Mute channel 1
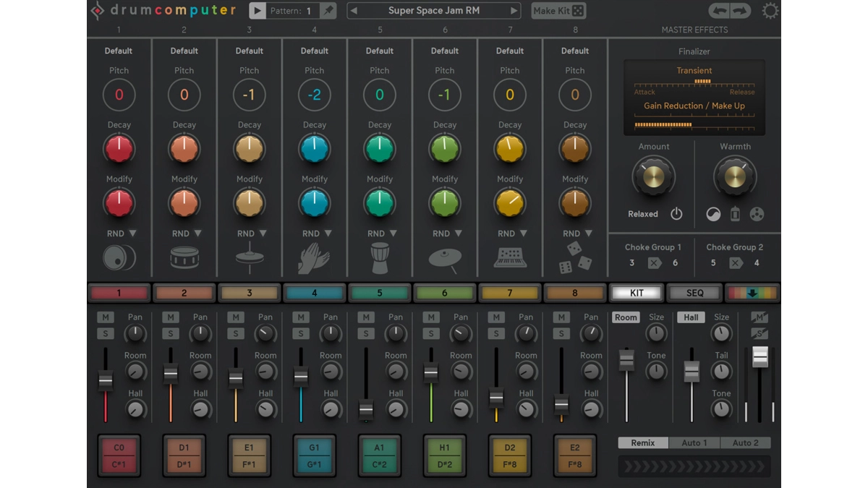This screenshot has height=488, width=868. [105, 317]
